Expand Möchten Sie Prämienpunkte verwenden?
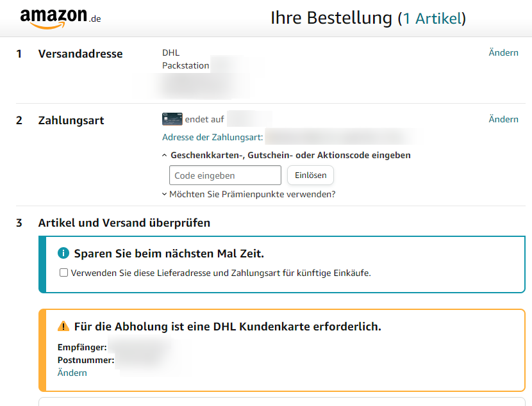Viewport: 532px width, 406px height. click(x=253, y=194)
